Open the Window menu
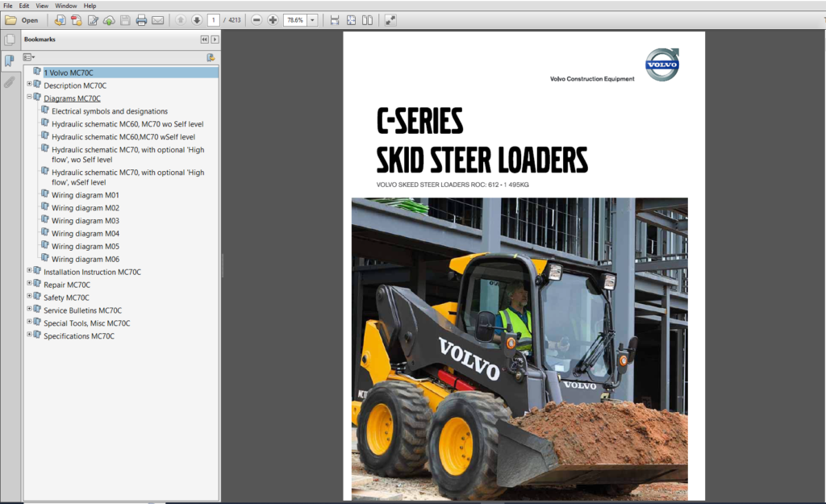The height and width of the screenshot is (504, 826). 65,6
